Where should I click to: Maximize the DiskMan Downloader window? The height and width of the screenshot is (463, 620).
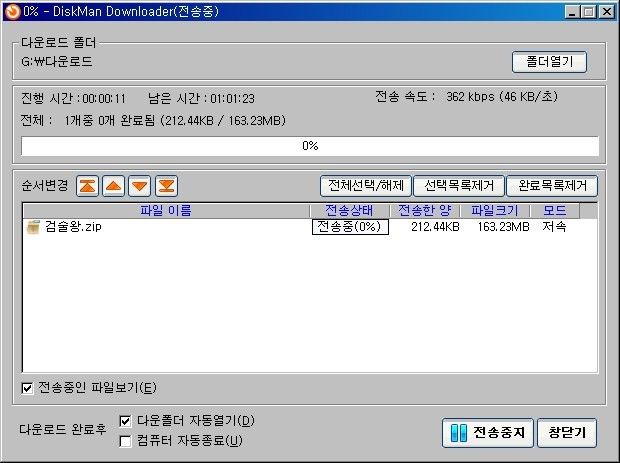coord(588,12)
